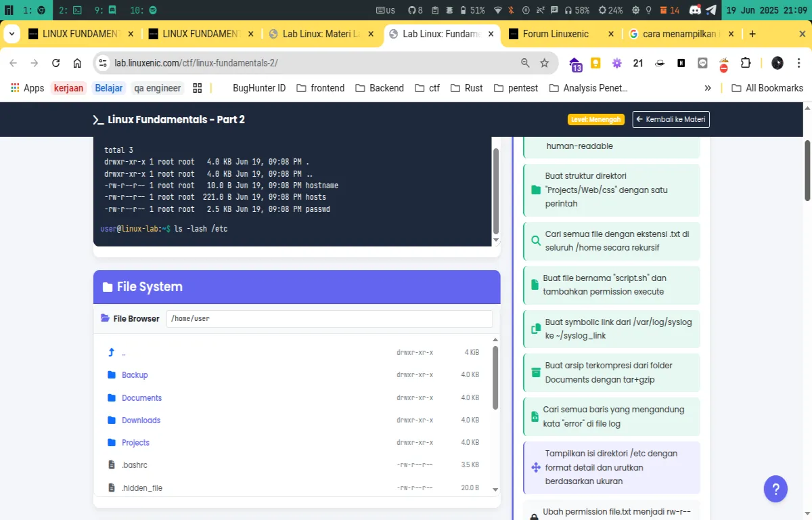The height and width of the screenshot is (520, 812).
Task: Click the red blocker extension icon
Action: (x=723, y=64)
